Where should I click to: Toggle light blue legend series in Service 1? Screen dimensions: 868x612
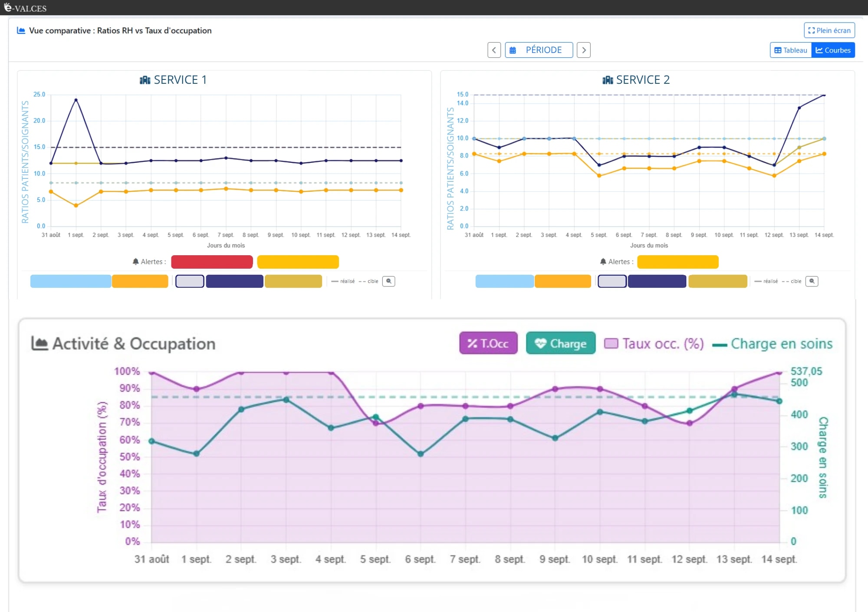pyautogui.click(x=71, y=281)
